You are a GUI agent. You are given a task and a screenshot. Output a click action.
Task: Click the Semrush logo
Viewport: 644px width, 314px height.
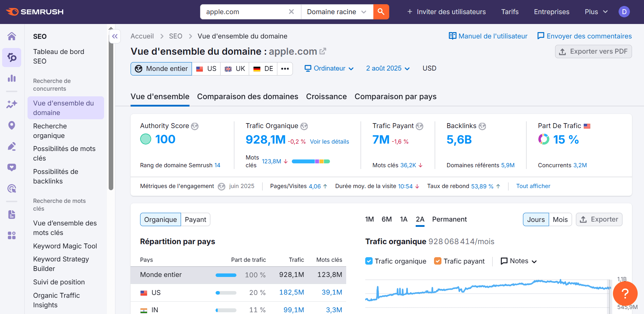coord(35,12)
